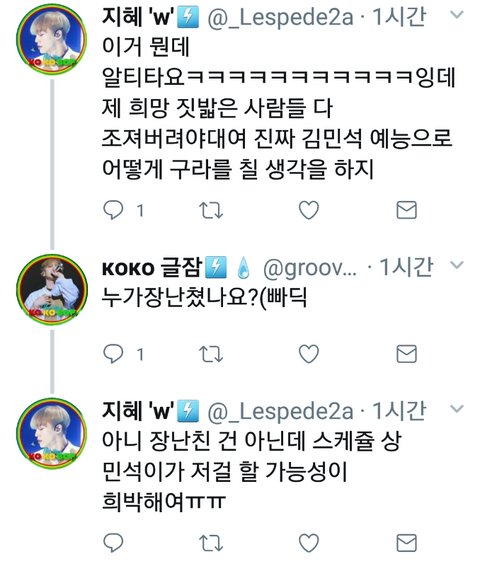The height and width of the screenshot is (566, 480).
Task: Like the last tweet ending 희박해여ㅠㅠ
Action: [309, 543]
